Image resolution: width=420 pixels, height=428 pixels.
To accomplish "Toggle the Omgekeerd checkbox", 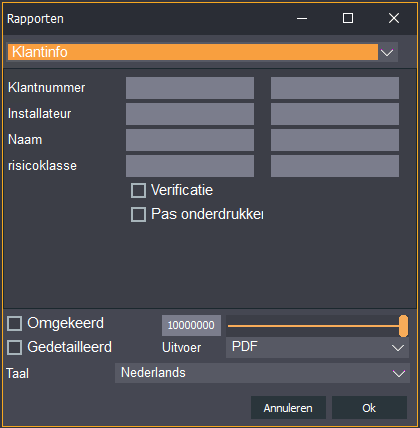I will point(15,324).
